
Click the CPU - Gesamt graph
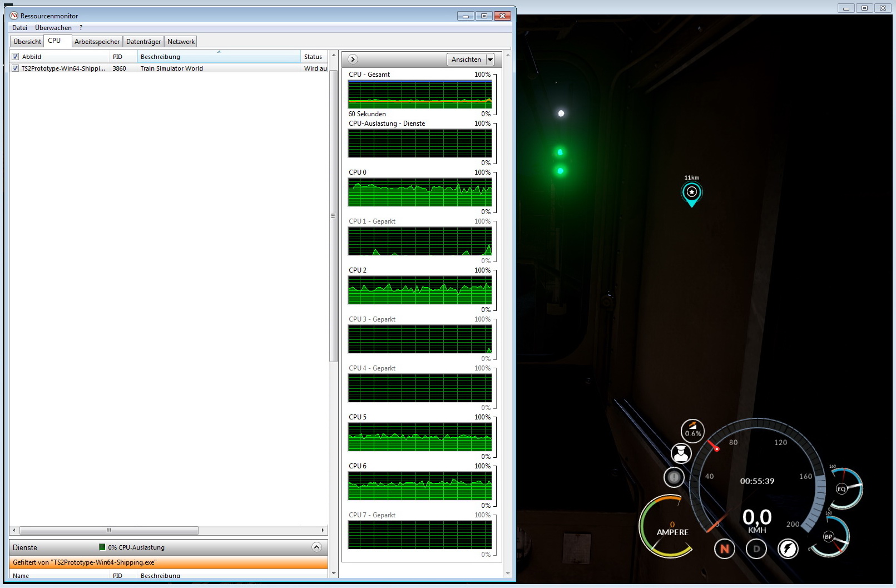point(420,94)
